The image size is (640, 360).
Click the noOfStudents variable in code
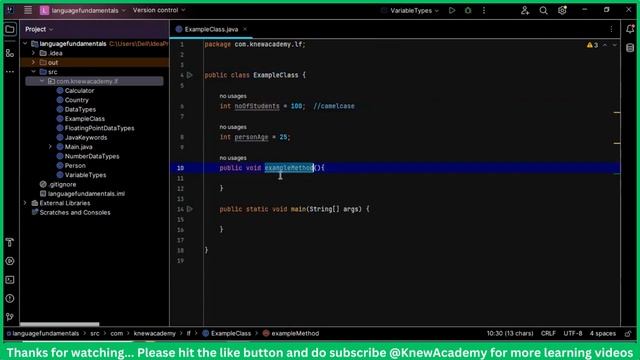point(257,106)
